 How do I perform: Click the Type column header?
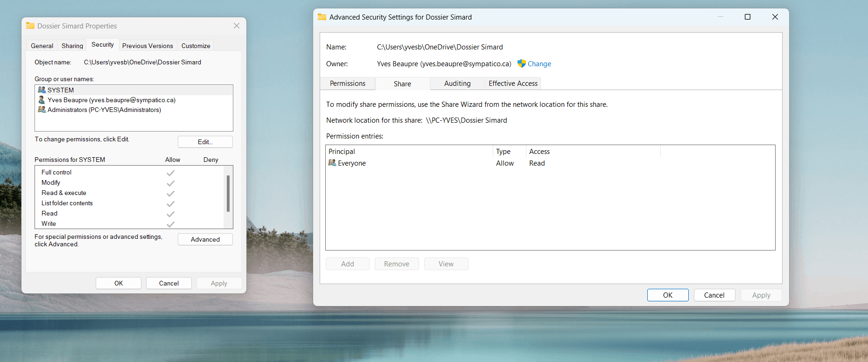click(x=510, y=152)
